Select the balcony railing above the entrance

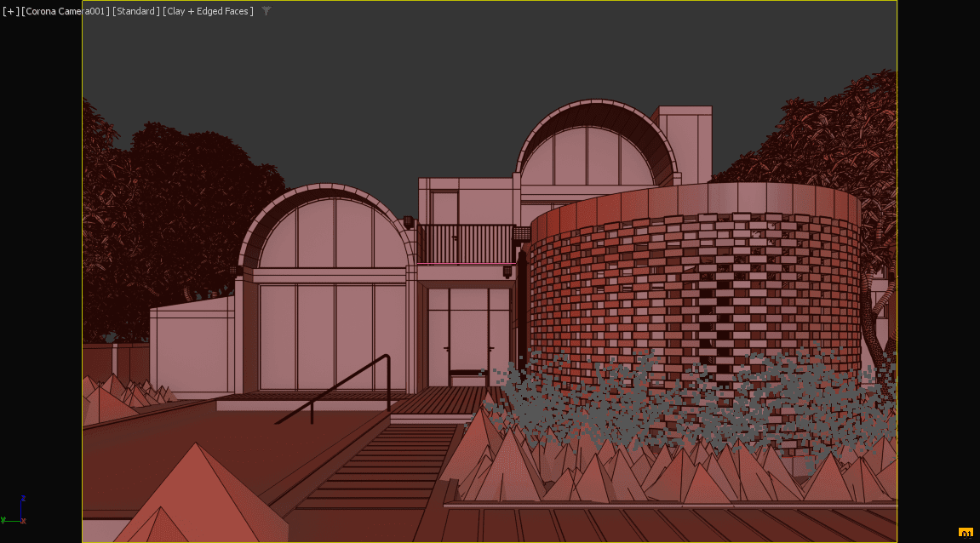tap(465, 244)
